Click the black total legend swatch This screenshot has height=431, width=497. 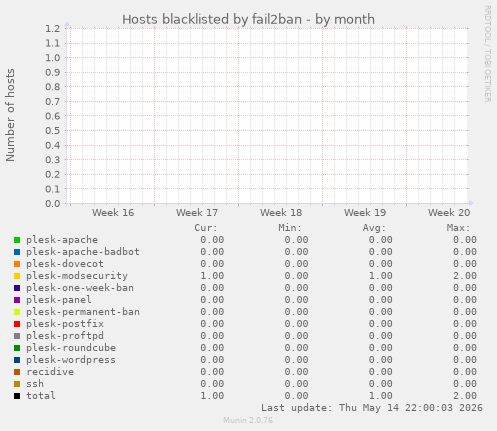click(17, 396)
